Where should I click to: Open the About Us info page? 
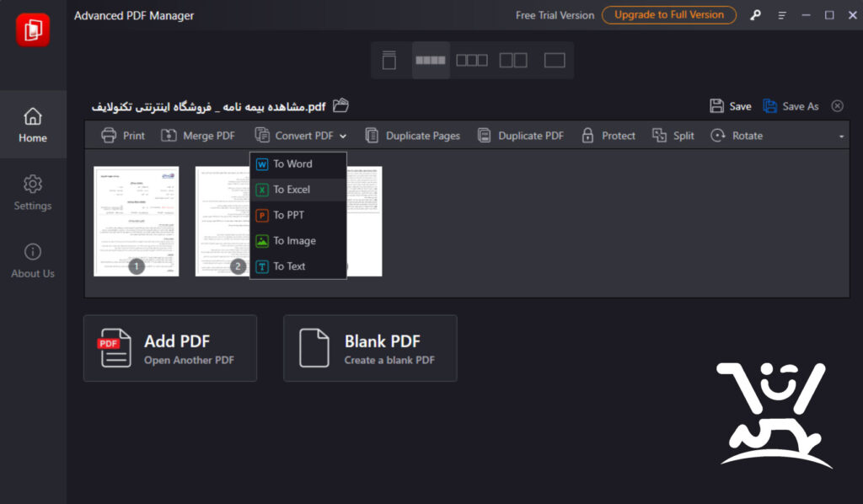[x=33, y=260]
